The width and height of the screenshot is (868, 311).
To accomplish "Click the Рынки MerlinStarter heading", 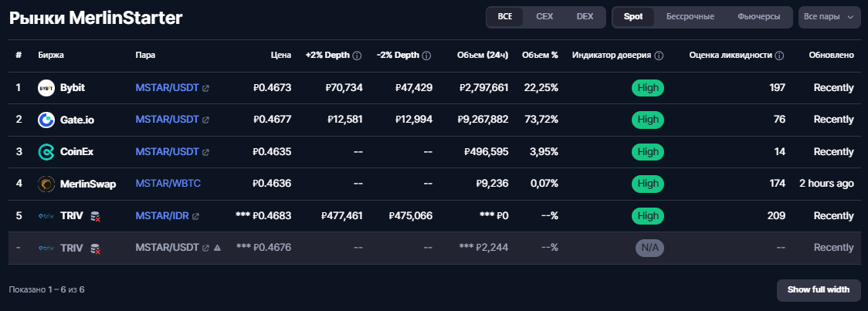I will (x=96, y=19).
